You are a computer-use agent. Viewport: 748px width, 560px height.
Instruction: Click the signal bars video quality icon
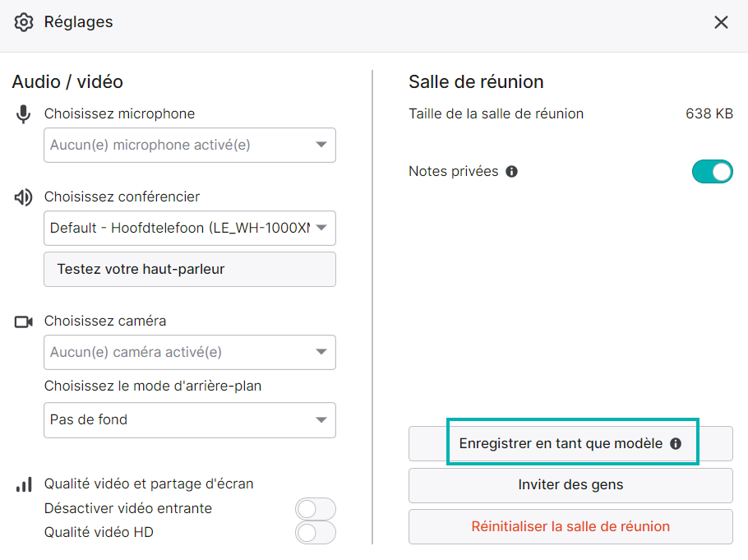coord(24,484)
